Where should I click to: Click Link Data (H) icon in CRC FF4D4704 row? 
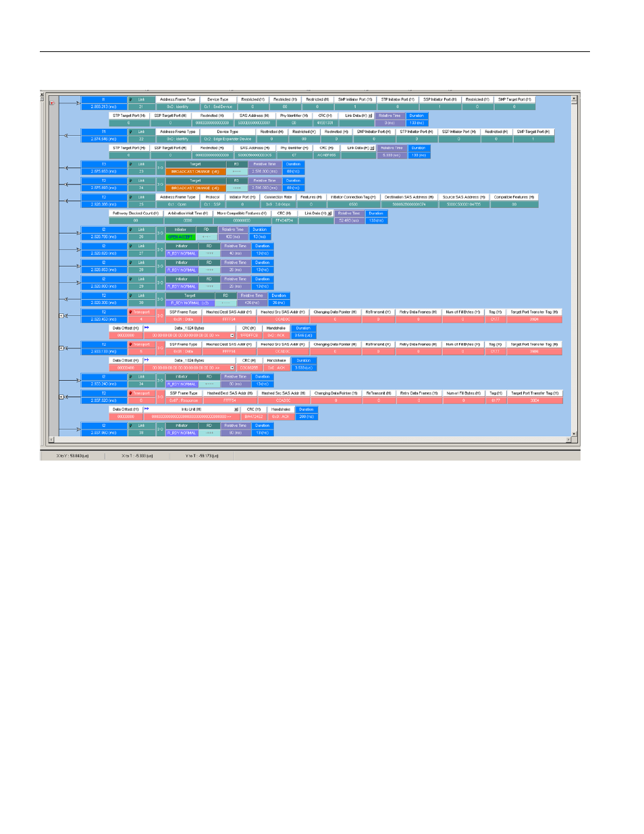329,213
